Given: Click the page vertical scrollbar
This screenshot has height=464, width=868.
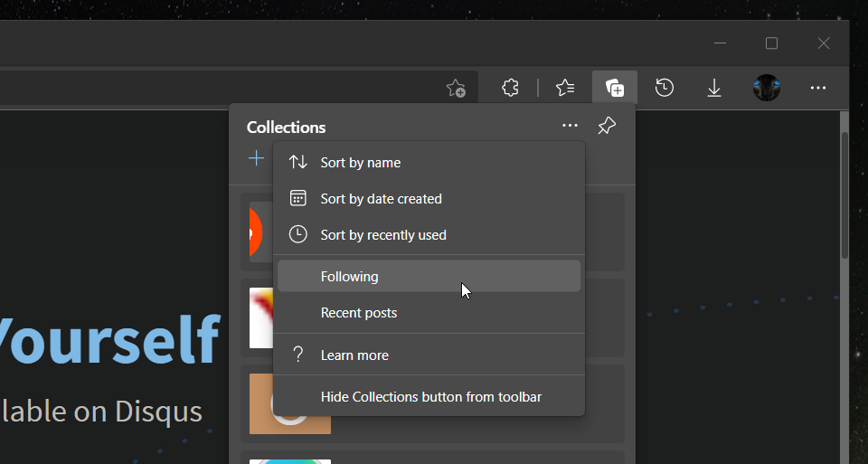Looking at the screenshot, I should point(844,194).
